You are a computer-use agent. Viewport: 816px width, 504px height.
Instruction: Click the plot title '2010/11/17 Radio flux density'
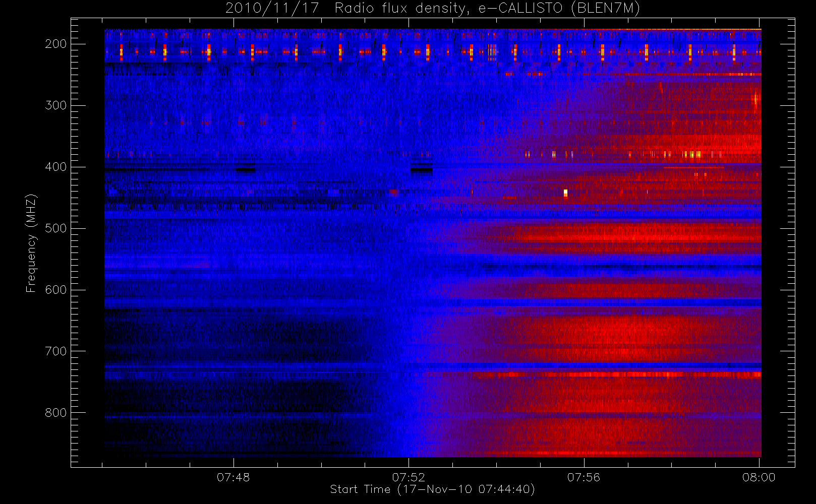pyautogui.click(x=346, y=9)
